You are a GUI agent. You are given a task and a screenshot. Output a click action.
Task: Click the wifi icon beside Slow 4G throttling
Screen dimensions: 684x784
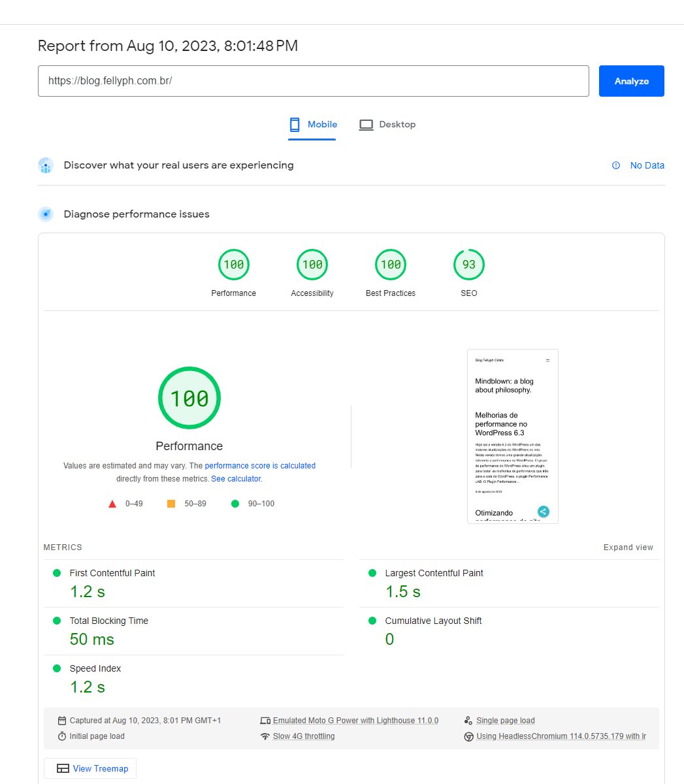click(265, 736)
